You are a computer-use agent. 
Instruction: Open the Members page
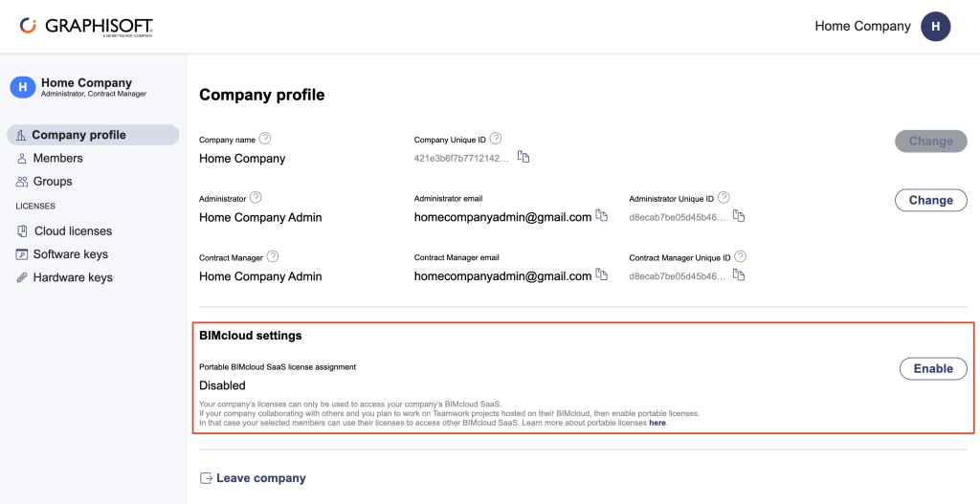57,158
